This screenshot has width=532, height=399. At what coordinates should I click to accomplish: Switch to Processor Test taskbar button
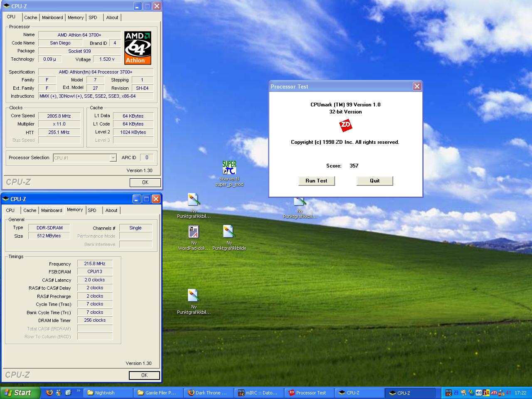point(310,393)
